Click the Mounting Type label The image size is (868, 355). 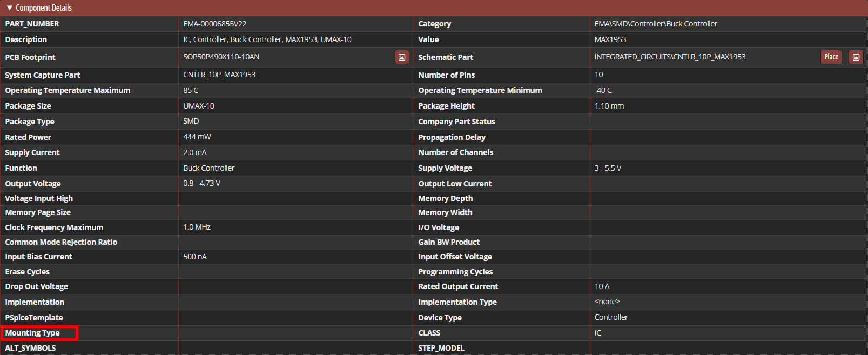[x=32, y=333]
